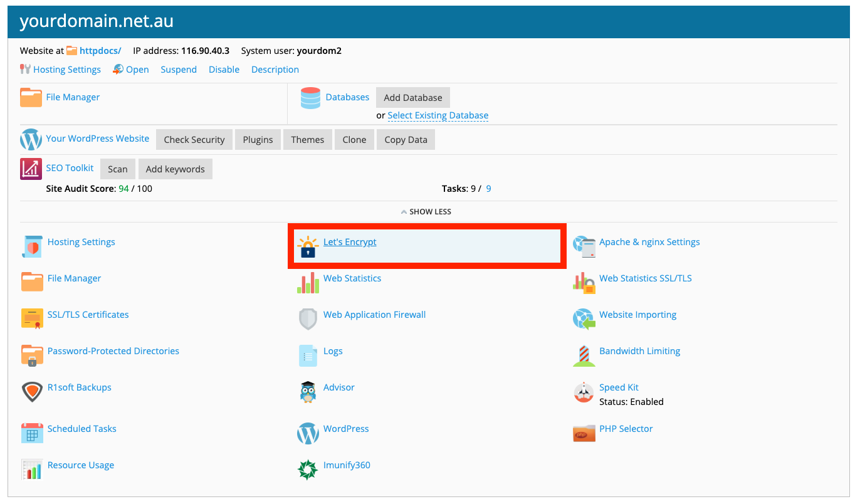Click the Apache & nginx Settings icon
Viewport: 860px width, 504px height.
tap(584, 247)
